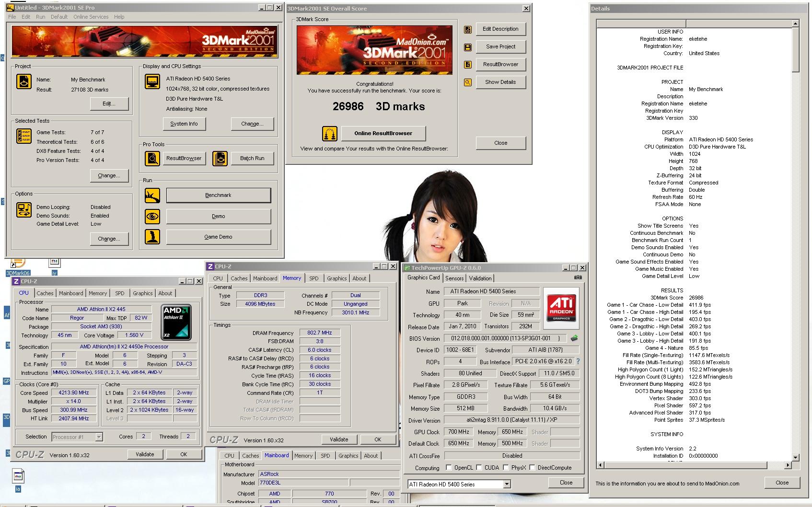The image size is (812, 507).
Task: Click the Details vertical scrollbar thumb
Action: coord(795,49)
